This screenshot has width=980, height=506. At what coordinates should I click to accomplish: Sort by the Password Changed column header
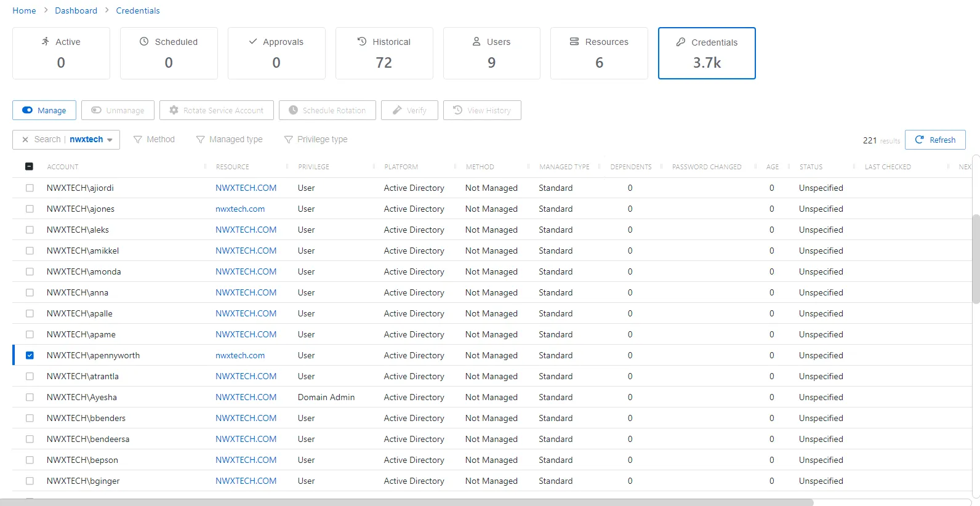click(x=707, y=167)
